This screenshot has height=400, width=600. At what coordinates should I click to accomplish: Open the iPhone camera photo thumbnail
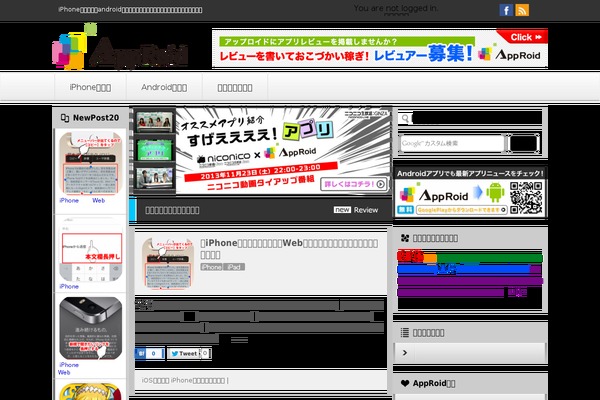pos(91,328)
